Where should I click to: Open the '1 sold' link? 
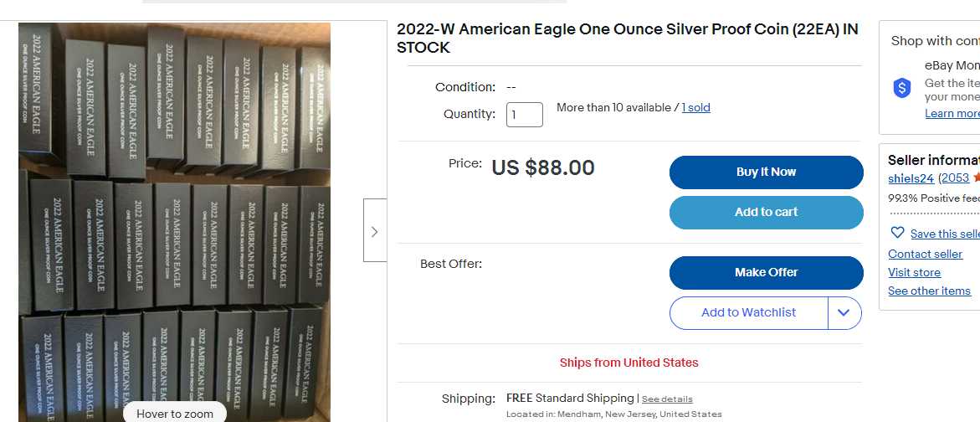695,107
